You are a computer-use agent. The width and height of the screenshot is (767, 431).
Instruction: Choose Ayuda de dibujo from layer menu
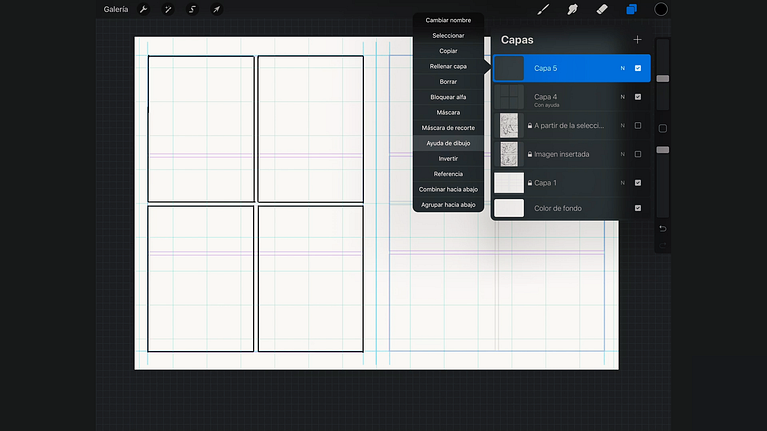click(x=448, y=143)
